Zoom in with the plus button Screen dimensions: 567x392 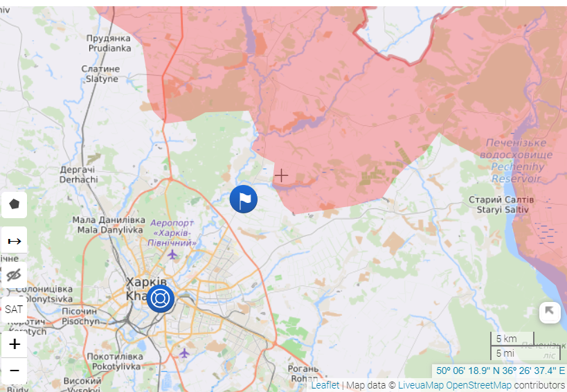point(14,344)
